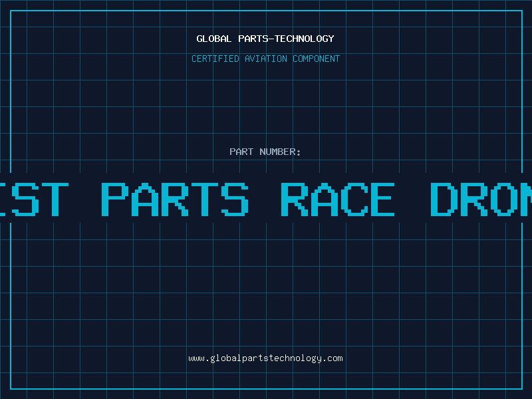Select the word PART in the part number label
The height and width of the screenshot is (399, 532).
coord(241,152)
